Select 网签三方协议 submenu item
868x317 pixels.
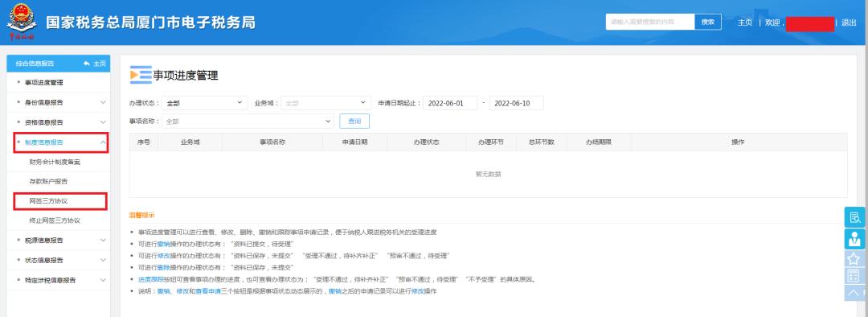click(x=48, y=201)
